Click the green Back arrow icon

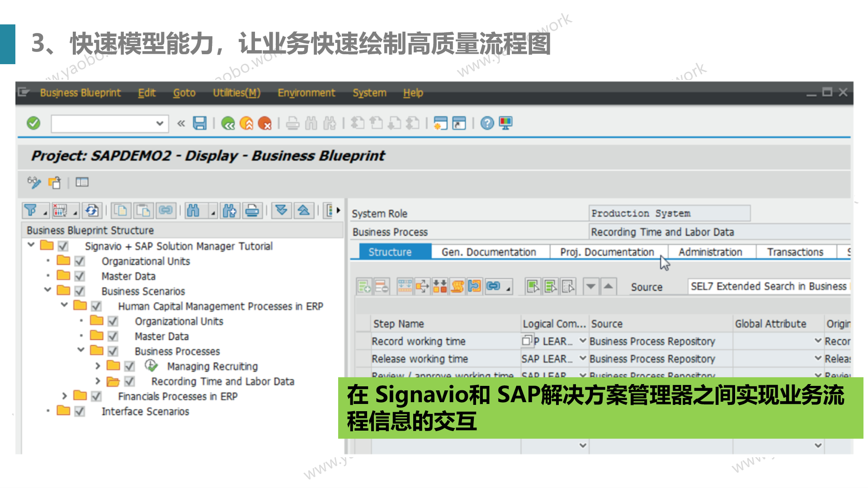click(x=228, y=123)
